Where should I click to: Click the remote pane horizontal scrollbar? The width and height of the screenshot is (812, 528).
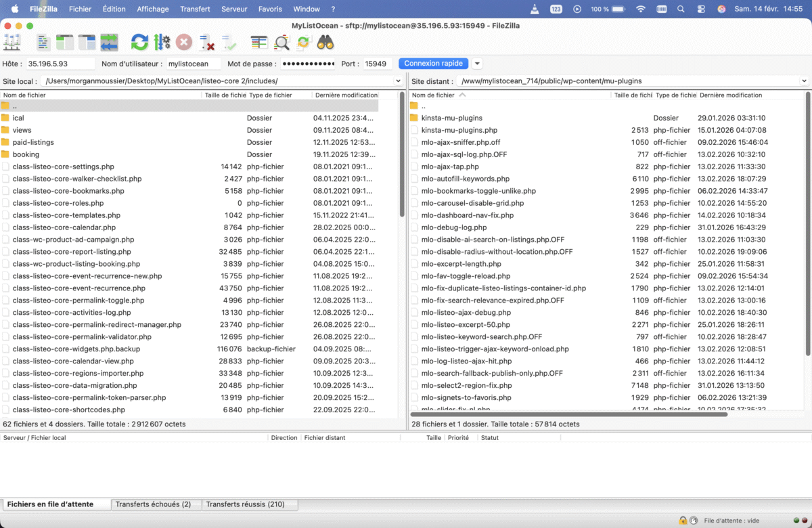568,414
